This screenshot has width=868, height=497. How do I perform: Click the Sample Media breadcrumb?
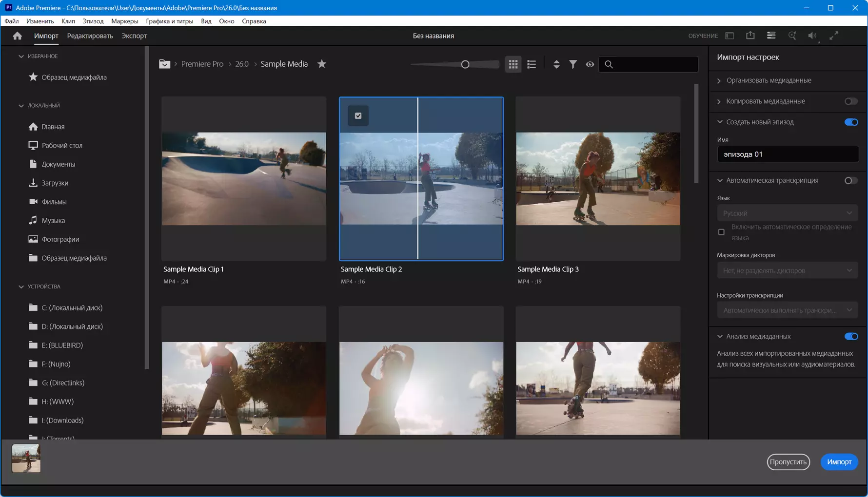tap(284, 64)
